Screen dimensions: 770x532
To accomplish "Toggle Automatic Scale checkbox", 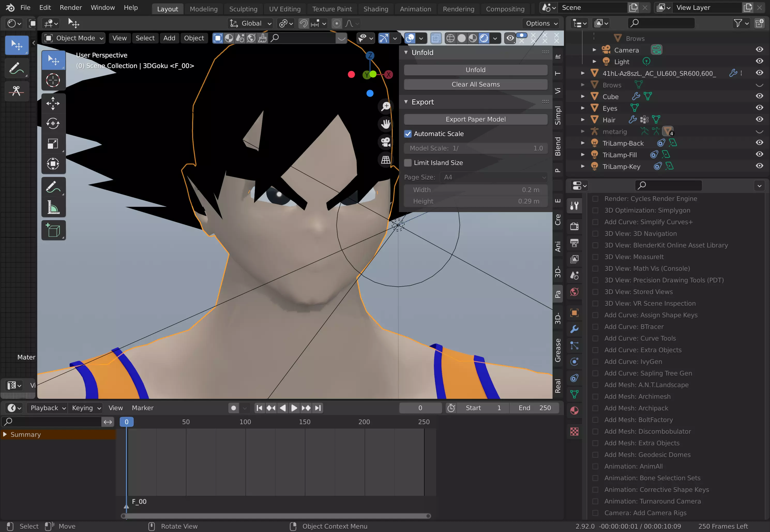I will point(408,134).
